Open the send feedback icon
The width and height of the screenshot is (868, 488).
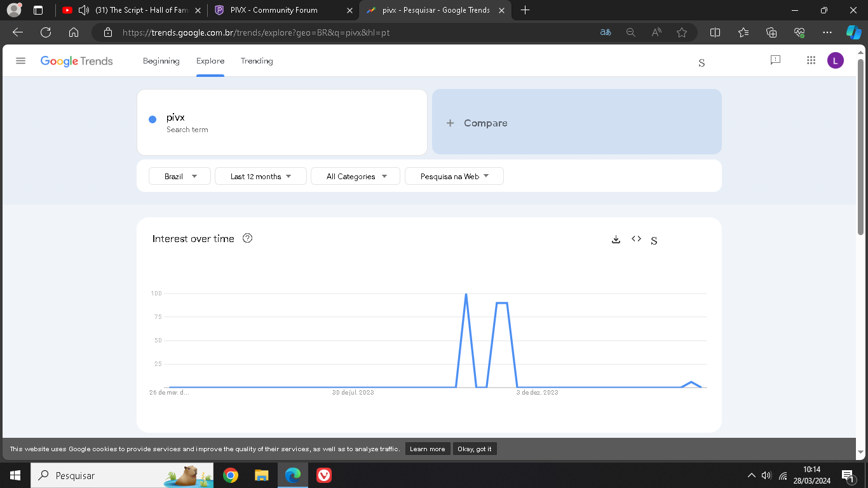click(x=775, y=60)
